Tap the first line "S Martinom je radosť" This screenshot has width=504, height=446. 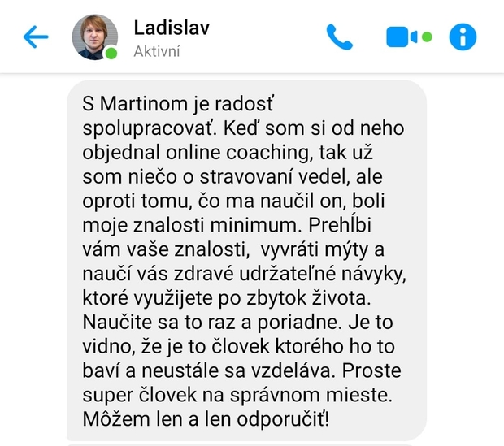pyautogui.click(x=178, y=104)
